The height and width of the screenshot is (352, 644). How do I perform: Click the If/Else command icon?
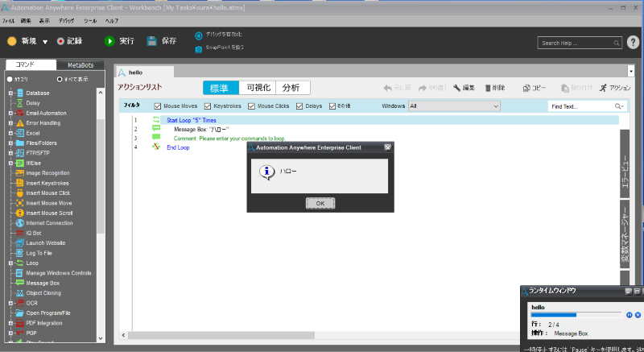[19, 163]
